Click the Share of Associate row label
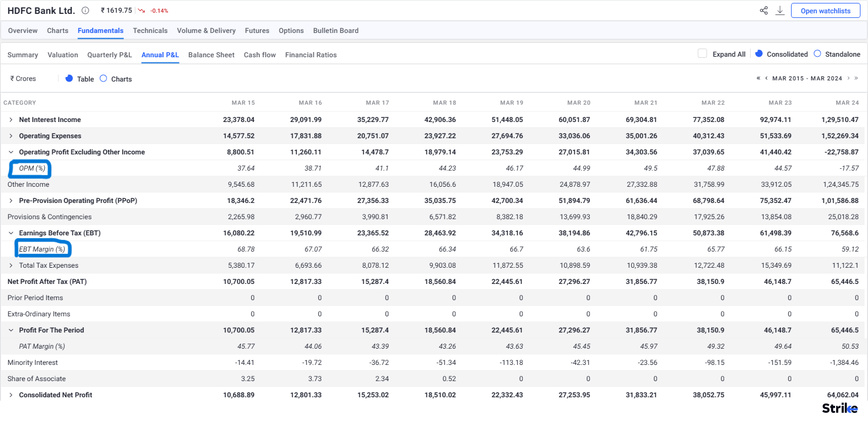The width and height of the screenshot is (868, 421). pos(36,379)
